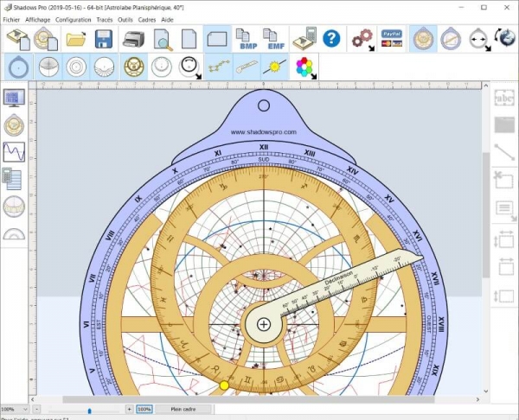This screenshot has height=420, width=519.
Task: Click the Print icon in toolbar
Action: click(x=133, y=39)
